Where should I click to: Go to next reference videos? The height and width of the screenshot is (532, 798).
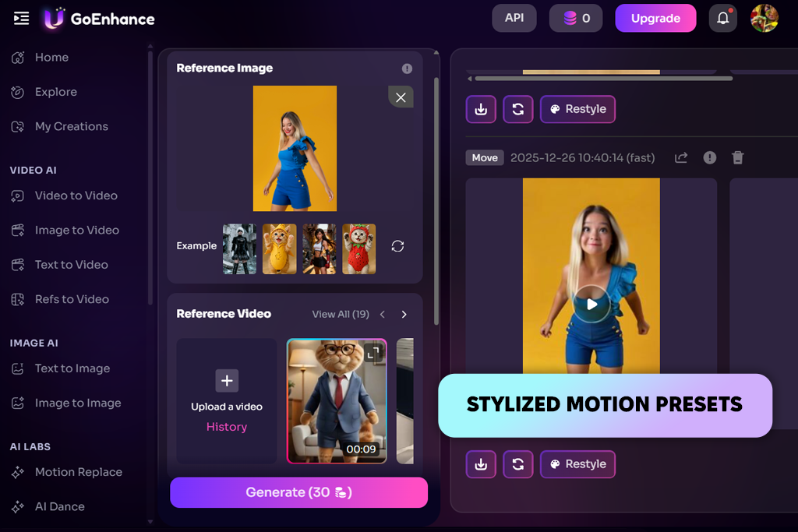pyautogui.click(x=404, y=315)
